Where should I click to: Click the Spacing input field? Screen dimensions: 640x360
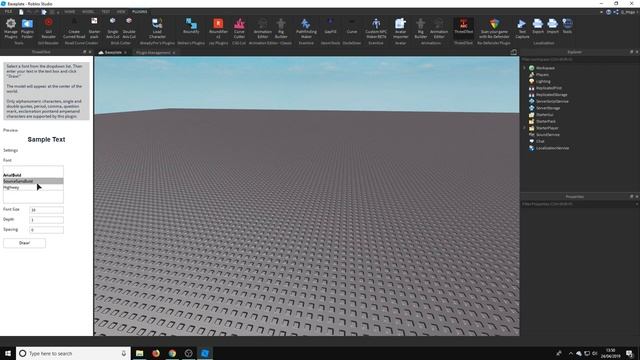pyautogui.click(x=46, y=230)
